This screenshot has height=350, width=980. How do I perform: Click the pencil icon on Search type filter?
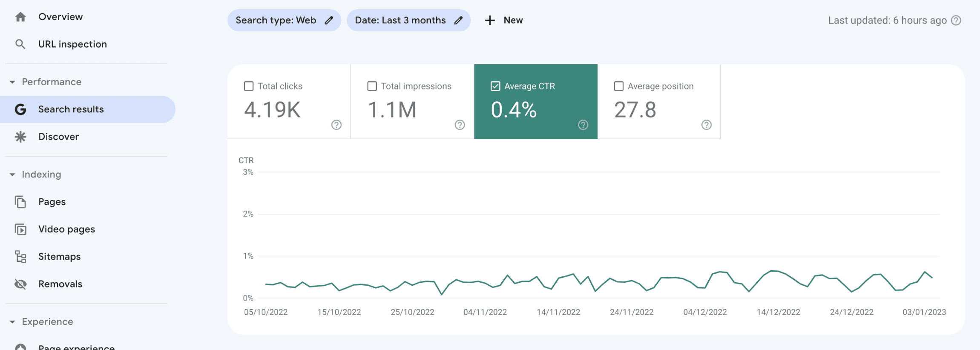click(329, 20)
